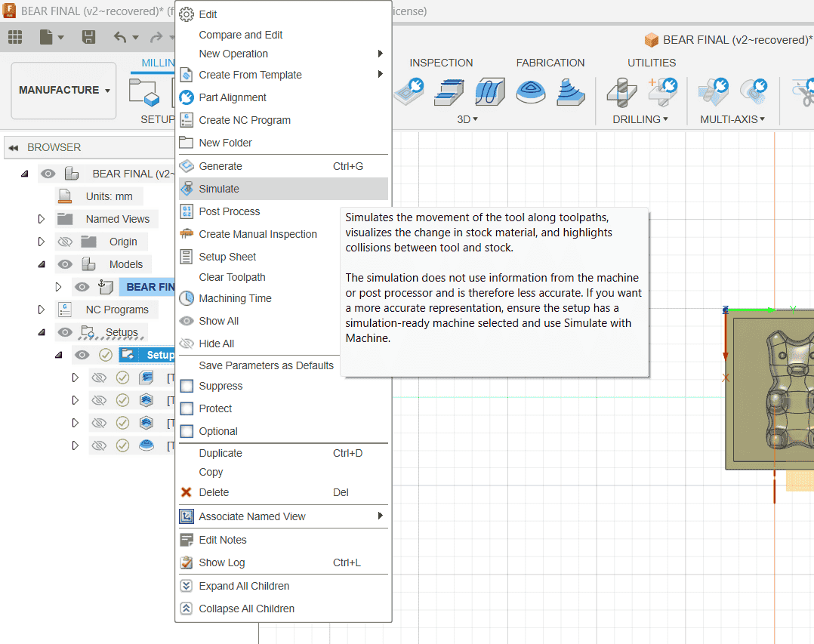Switch to the INSPECTION tab
This screenshot has width=814, height=644.
[x=441, y=63]
